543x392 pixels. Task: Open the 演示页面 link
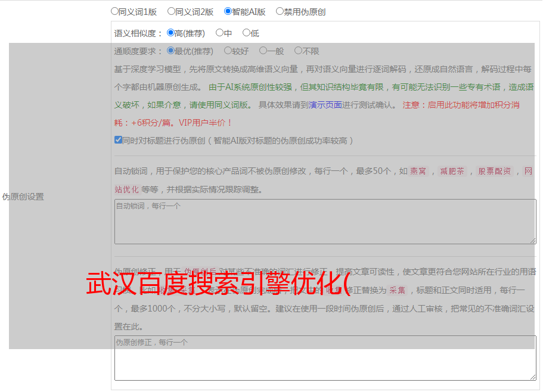point(325,105)
